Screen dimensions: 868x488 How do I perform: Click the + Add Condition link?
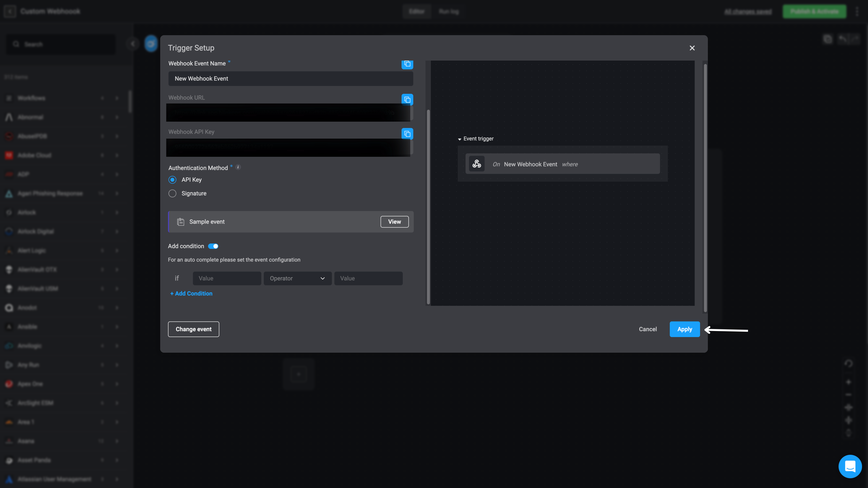pos(191,293)
